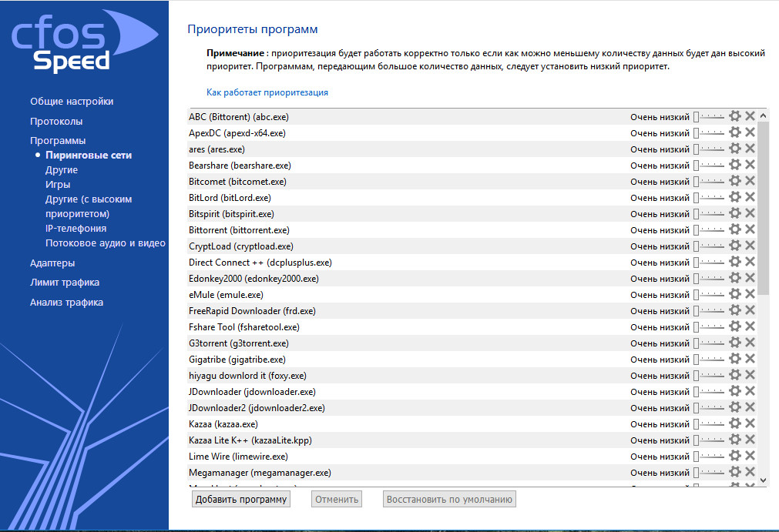The width and height of the screenshot is (779, 532).
Task: Click Очень низкий label for Fshare Tool
Action: pyautogui.click(x=660, y=327)
